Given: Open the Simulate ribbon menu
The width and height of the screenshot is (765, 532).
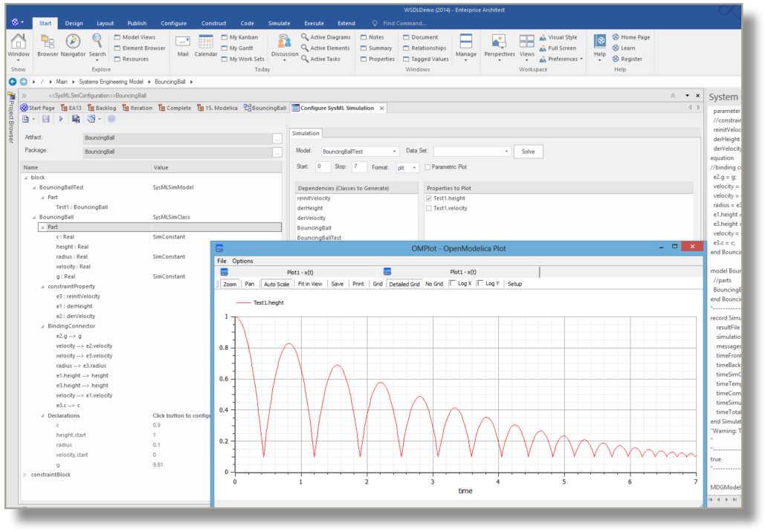Looking at the screenshot, I should (x=279, y=23).
